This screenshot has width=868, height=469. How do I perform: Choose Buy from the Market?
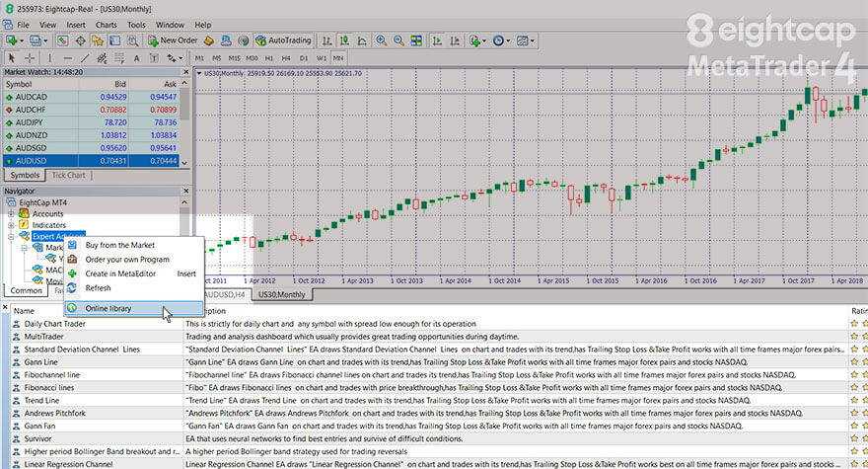(x=134, y=245)
